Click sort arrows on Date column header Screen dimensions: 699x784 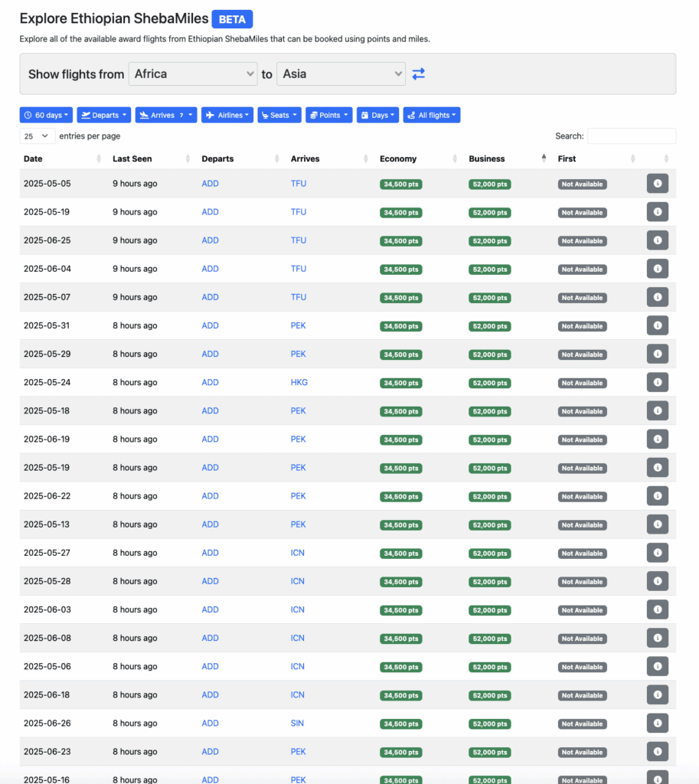point(99,158)
